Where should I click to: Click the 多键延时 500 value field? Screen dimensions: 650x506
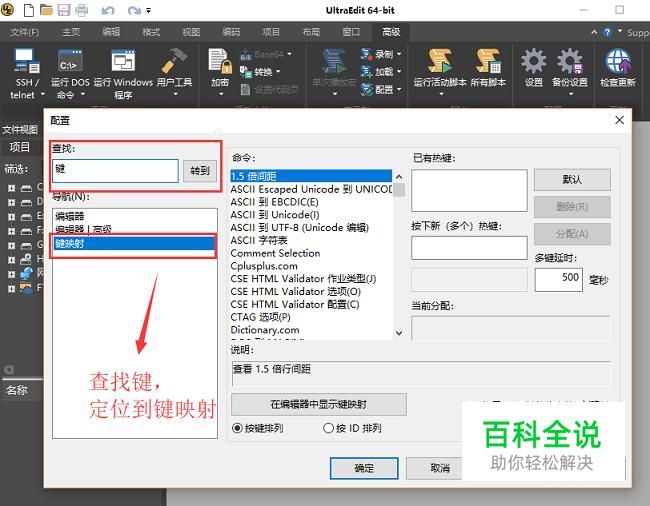pyautogui.click(x=559, y=280)
